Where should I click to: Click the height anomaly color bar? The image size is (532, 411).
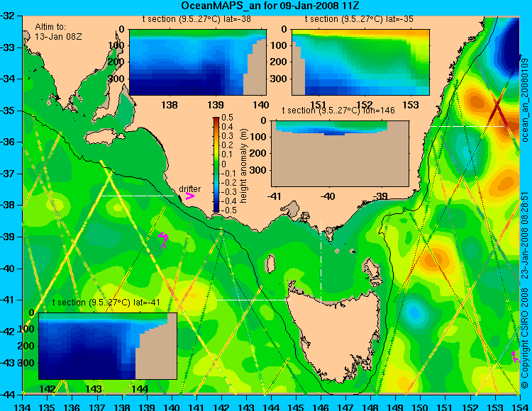click(216, 164)
